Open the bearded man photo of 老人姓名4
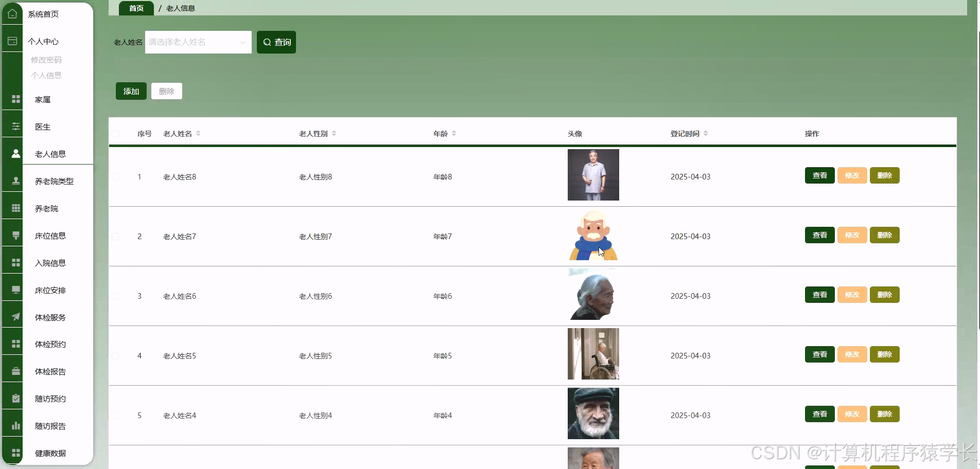 coord(593,413)
